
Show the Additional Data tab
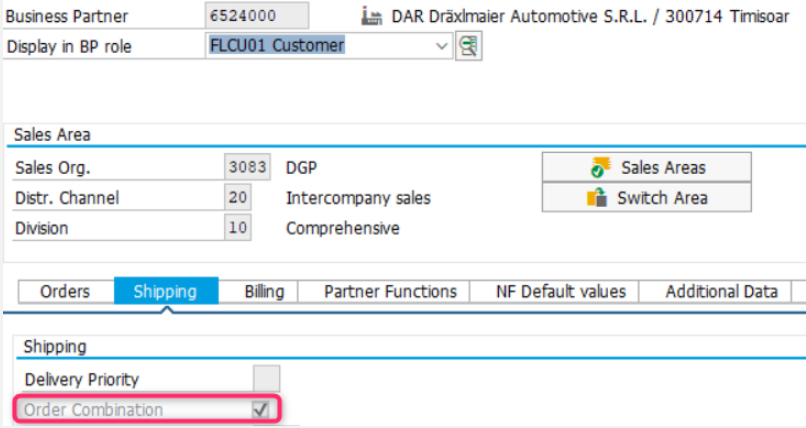pos(720,292)
